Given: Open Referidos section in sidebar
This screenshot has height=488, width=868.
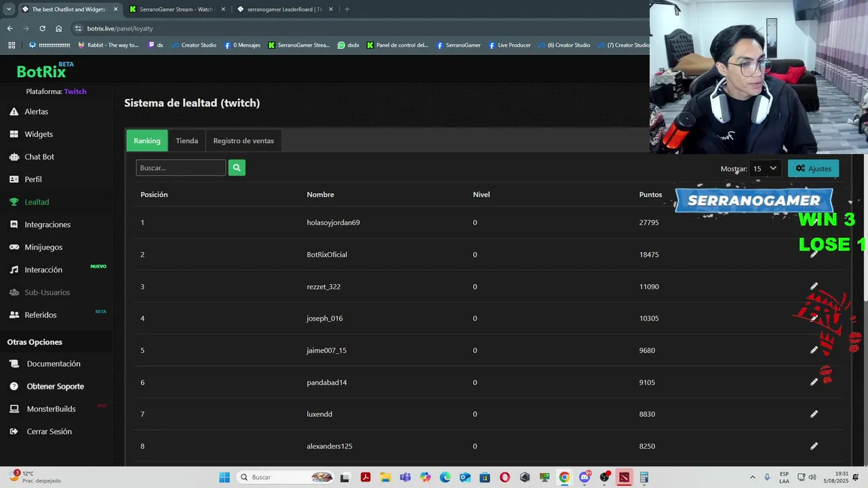Looking at the screenshot, I should (41, 315).
